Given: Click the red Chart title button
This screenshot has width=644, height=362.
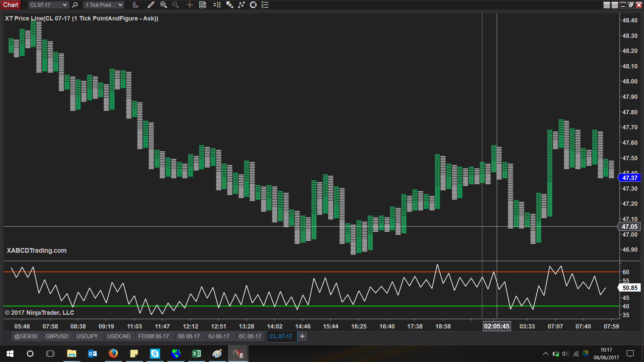Looking at the screenshot, I should [x=11, y=5].
